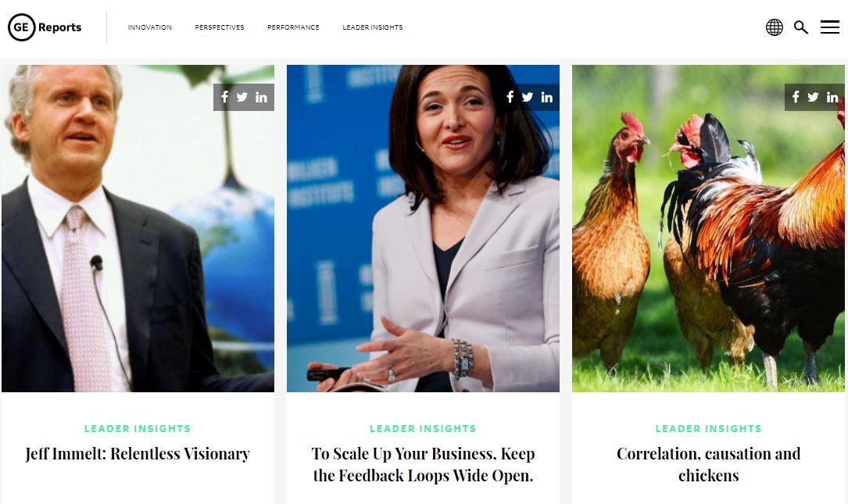Click the GE Reports logo

(x=45, y=27)
